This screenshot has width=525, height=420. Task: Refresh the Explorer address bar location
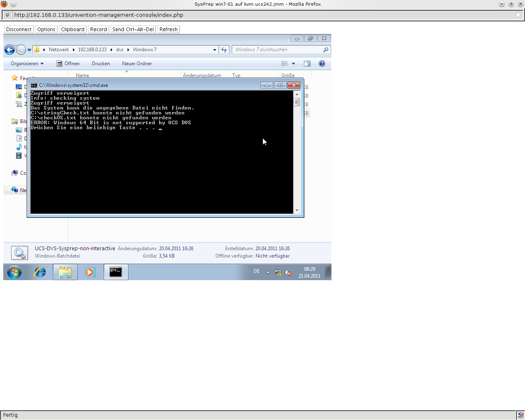(224, 50)
